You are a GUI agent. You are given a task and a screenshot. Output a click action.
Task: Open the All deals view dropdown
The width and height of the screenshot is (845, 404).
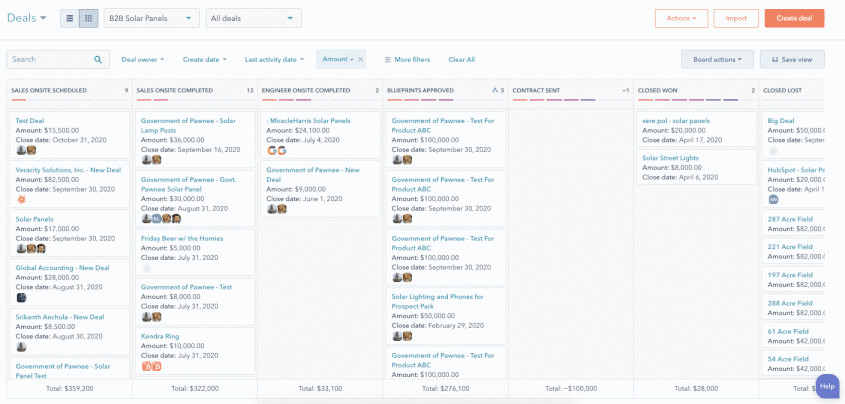[x=253, y=18]
